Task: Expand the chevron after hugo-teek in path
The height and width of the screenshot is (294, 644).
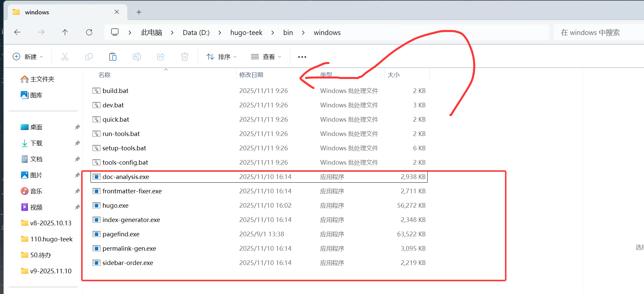Action: tap(273, 33)
